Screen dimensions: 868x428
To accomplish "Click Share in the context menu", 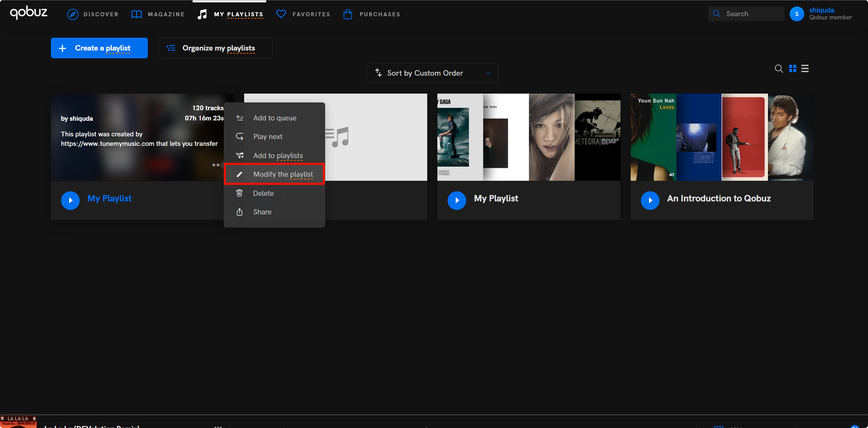I will coord(262,212).
